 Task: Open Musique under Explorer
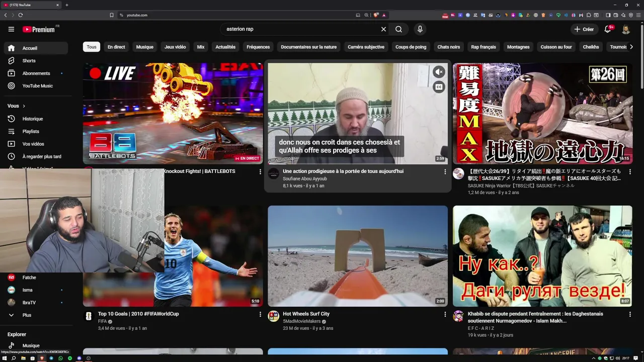point(36,345)
